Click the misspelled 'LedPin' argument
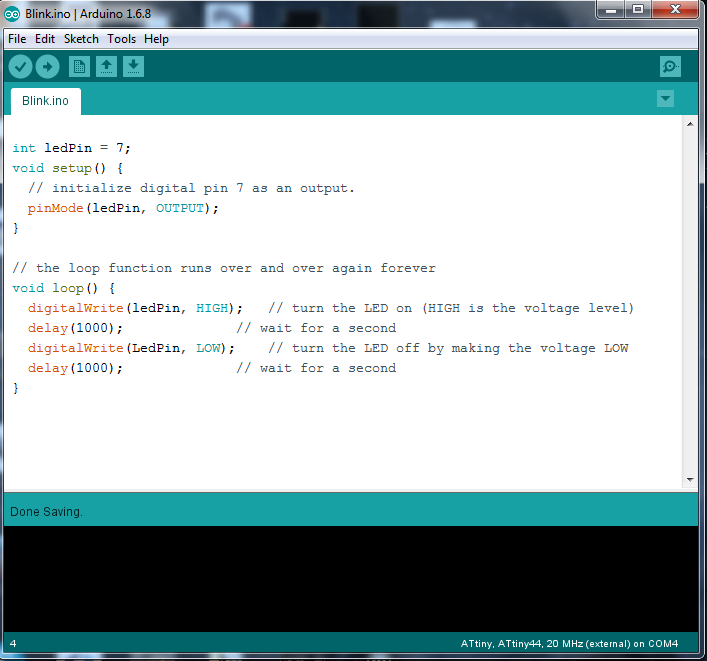Image resolution: width=707 pixels, height=661 pixels. click(x=156, y=348)
